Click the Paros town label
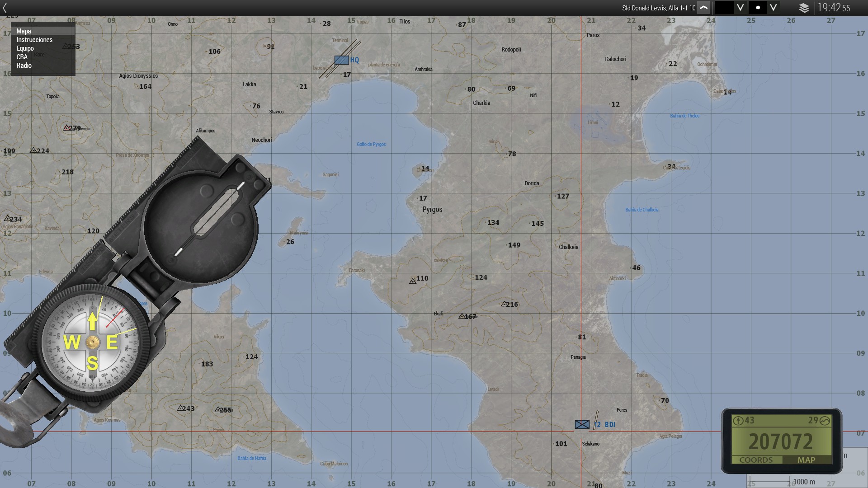 click(x=593, y=35)
